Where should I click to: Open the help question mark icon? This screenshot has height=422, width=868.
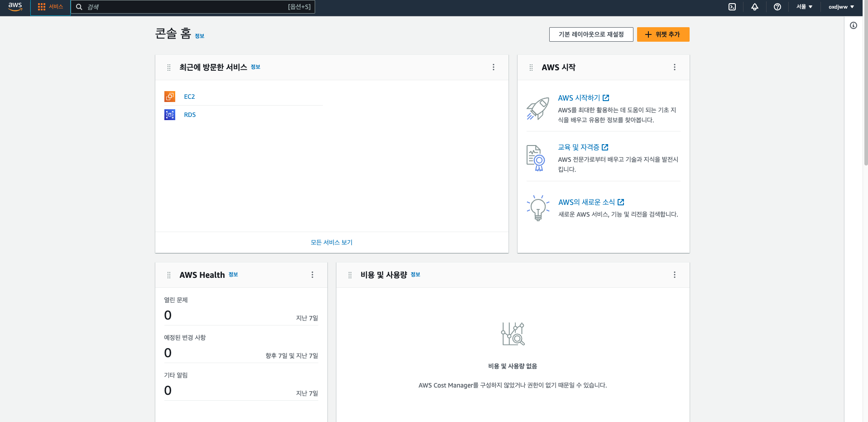(x=777, y=7)
